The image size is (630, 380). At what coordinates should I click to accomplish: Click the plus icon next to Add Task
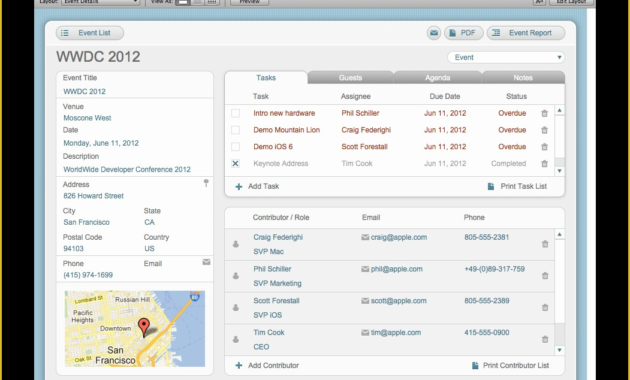(239, 186)
